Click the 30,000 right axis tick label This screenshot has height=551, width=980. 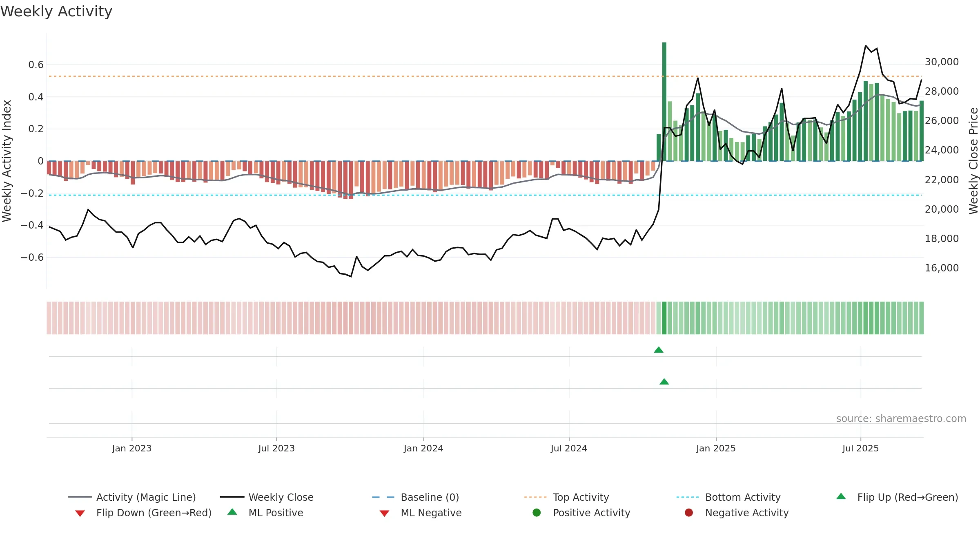[x=942, y=62]
